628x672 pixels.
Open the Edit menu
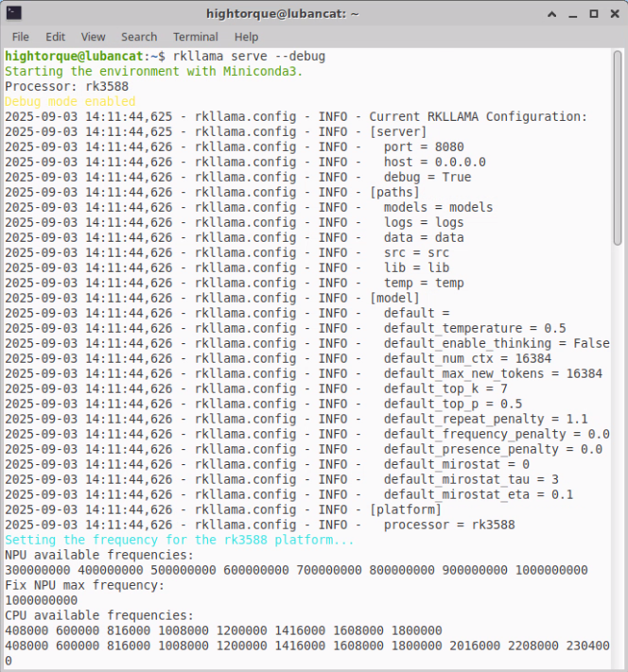56,37
